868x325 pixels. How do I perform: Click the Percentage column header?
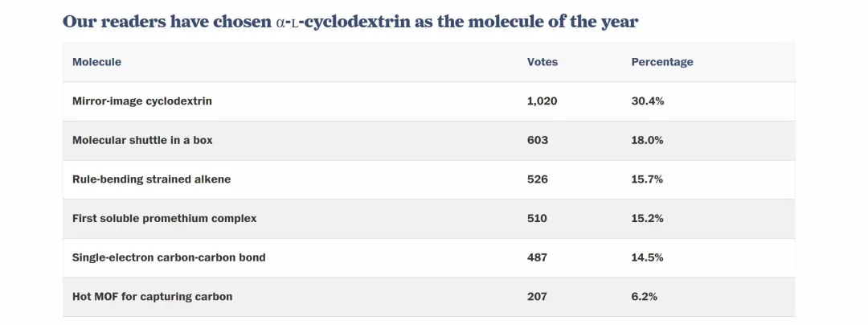point(662,62)
